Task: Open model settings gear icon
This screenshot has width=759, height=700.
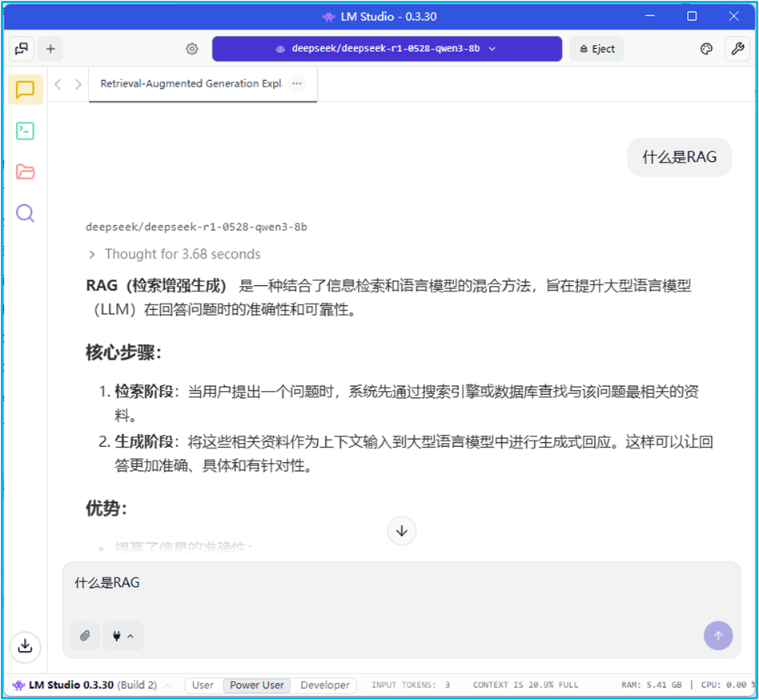Action: 192,48
